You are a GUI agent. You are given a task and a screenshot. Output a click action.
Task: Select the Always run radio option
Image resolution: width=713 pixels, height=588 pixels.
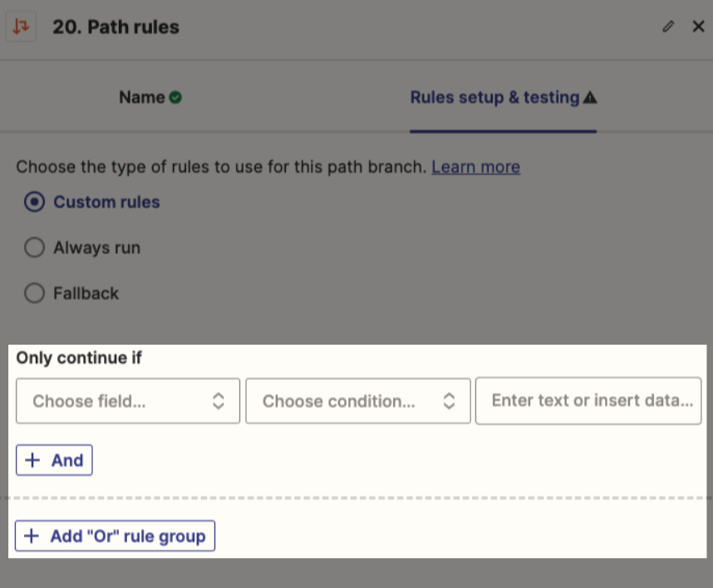point(35,247)
